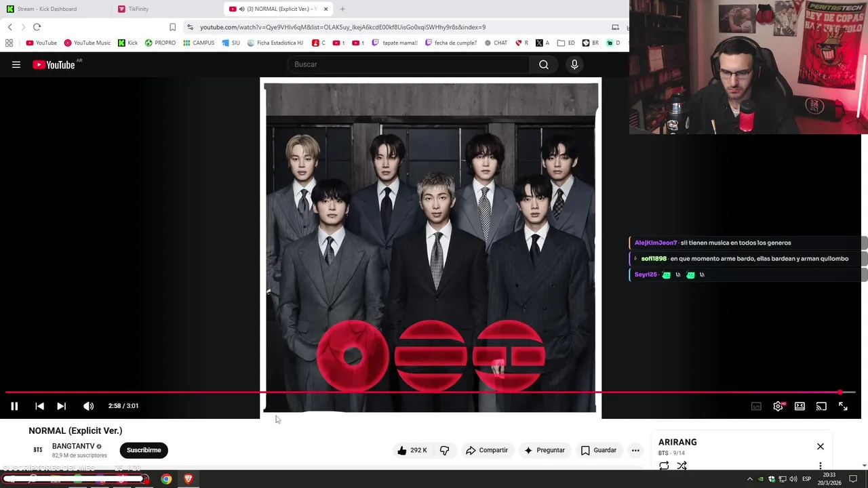Reload the page in the browser
The height and width of the screenshot is (488, 868).
point(37,27)
